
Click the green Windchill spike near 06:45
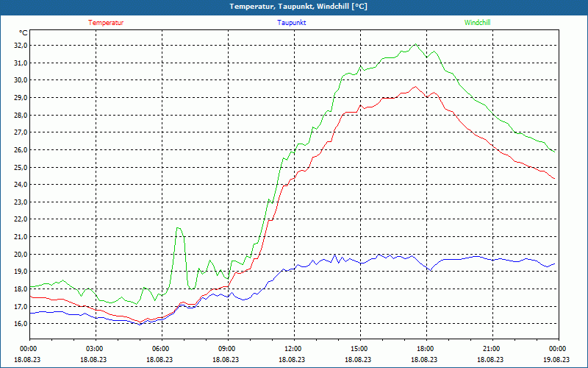pyautogui.click(x=178, y=227)
